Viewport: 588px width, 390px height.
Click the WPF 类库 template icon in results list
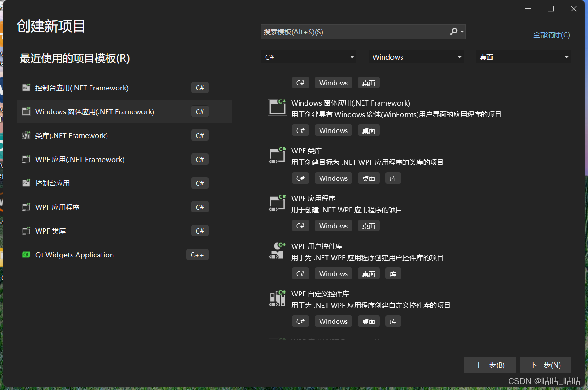(277, 155)
